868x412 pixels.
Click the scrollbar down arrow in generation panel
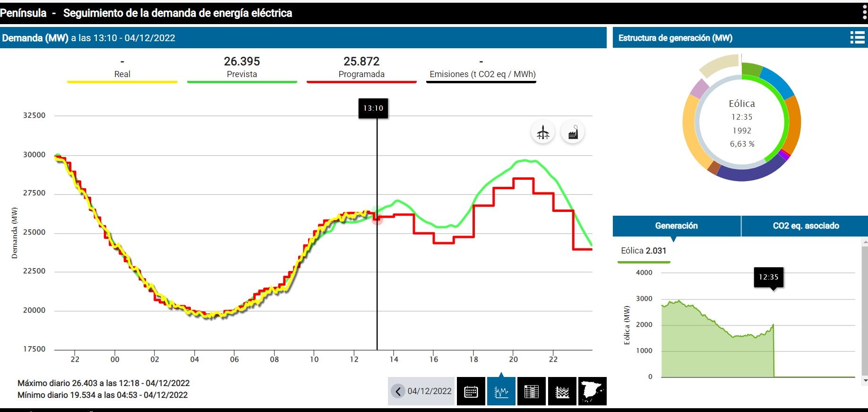(x=865, y=380)
